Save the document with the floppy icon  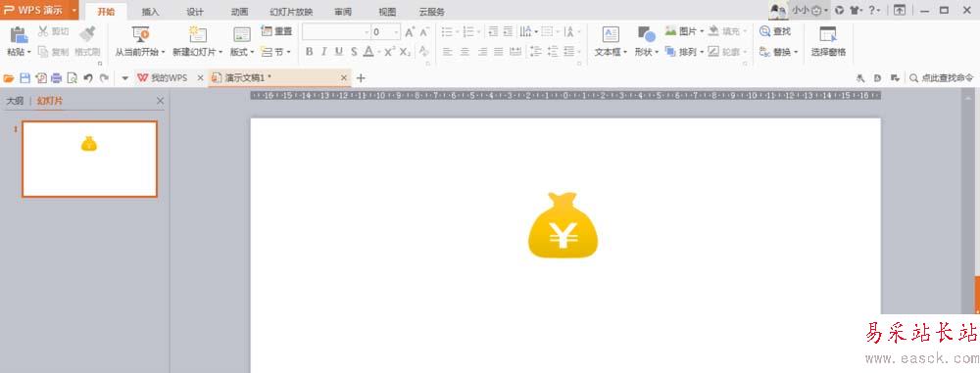[x=25, y=78]
